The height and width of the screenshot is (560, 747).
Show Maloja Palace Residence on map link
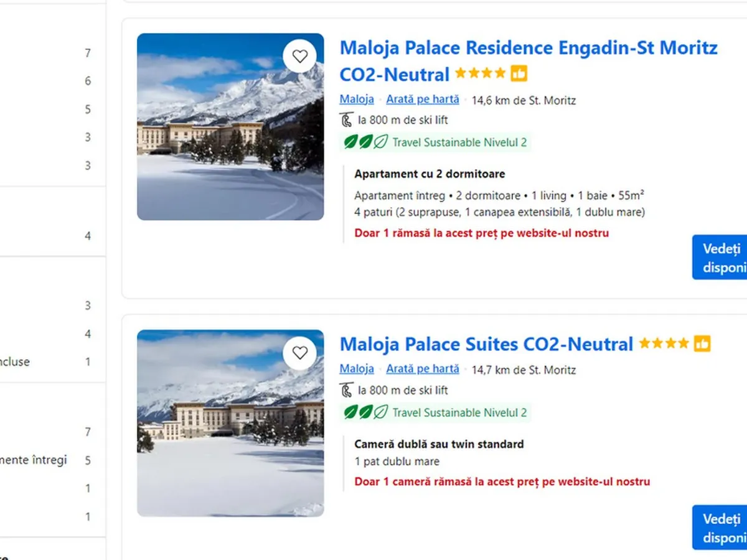(x=423, y=99)
